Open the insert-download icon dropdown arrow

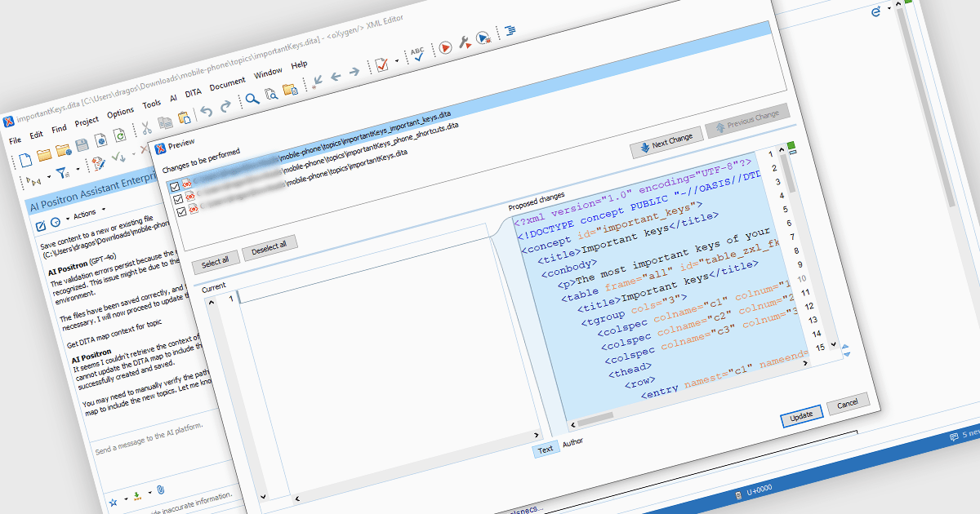pyautogui.click(x=149, y=492)
